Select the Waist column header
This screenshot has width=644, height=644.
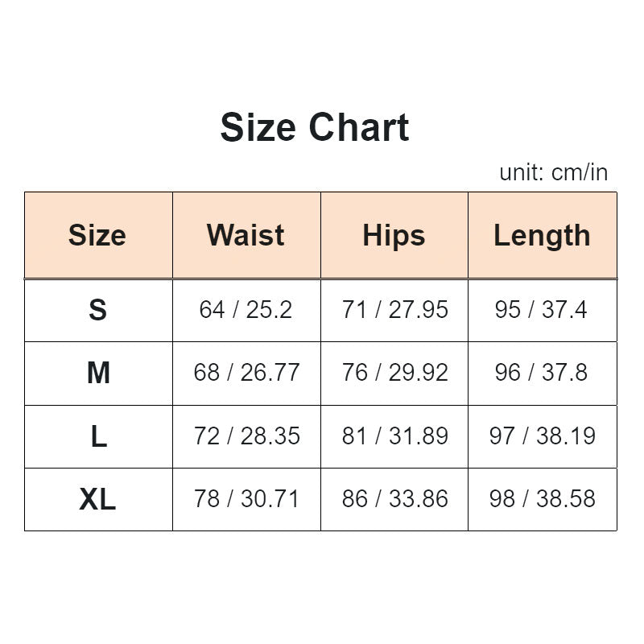coord(246,235)
